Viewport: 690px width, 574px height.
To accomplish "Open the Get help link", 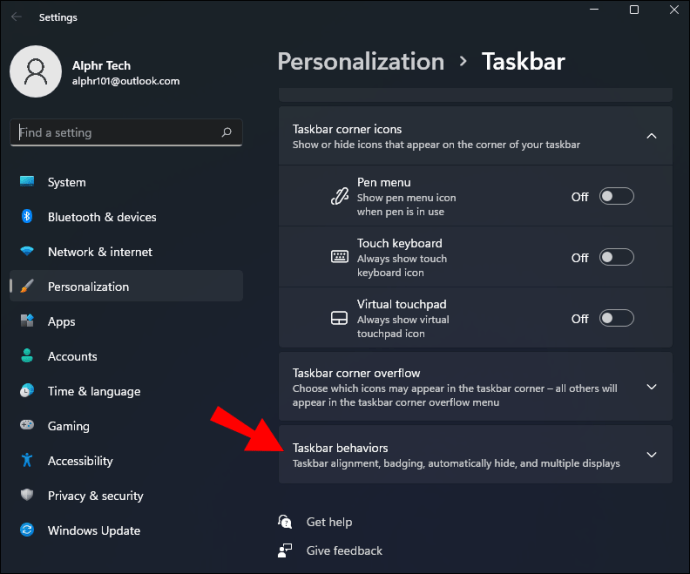I will pos(329,522).
